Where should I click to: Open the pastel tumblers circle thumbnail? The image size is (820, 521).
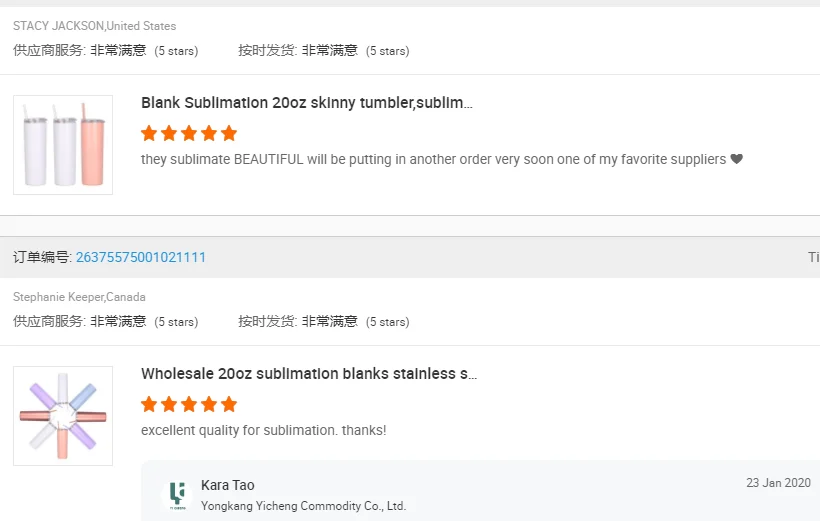point(63,416)
